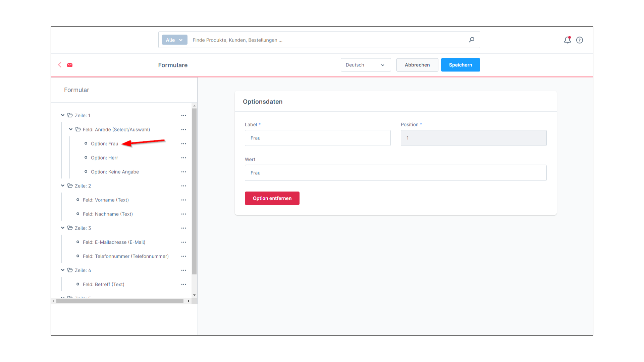The width and height of the screenshot is (644, 362).
Task: Click the tree horizontal scrollbar thumb
Action: [120, 301]
